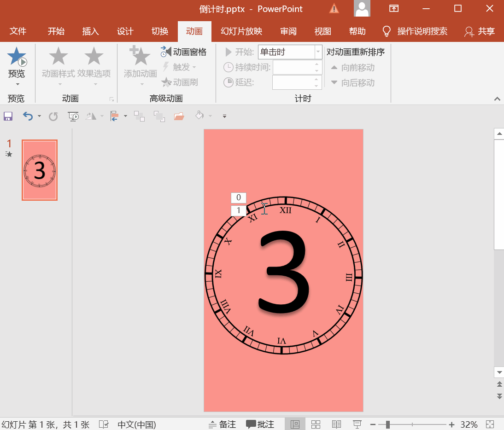The height and width of the screenshot is (430, 504).
Task: Switch to Reading view icon
Action: tap(336, 424)
